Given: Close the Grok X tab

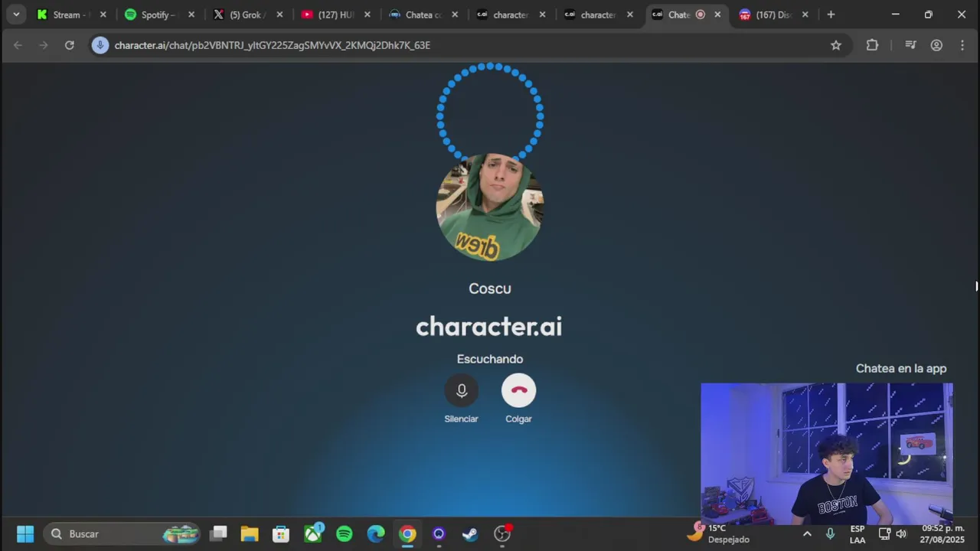Looking at the screenshot, I should tap(279, 15).
